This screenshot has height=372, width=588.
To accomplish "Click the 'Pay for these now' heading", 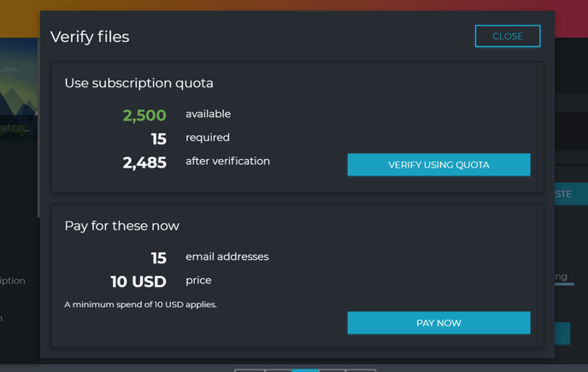I will coord(122,226).
